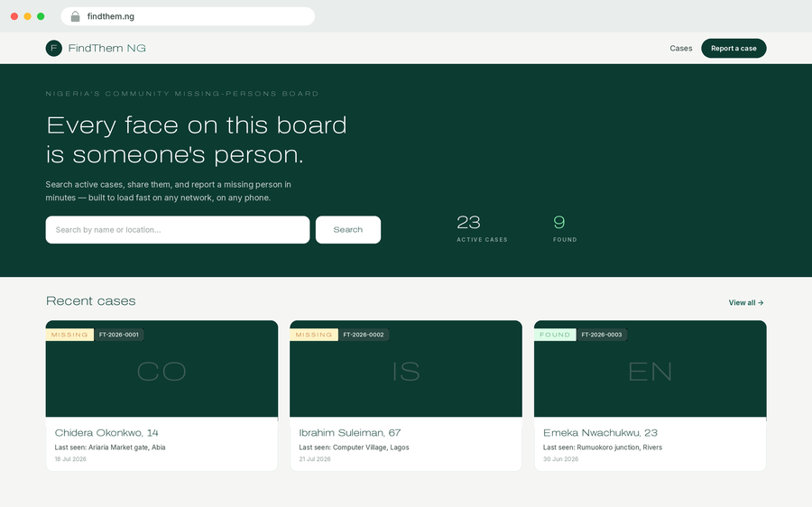Click Last seen: Rumuokoro junction, Rivers
This screenshot has width=812, height=507.
tap(603, 447)
